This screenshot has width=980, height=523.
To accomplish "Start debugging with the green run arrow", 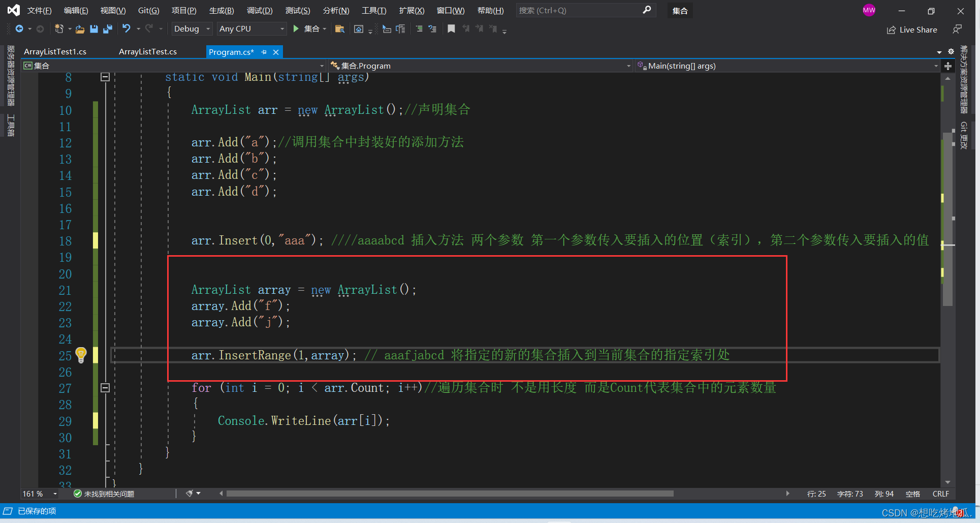I will coord(296,29).
